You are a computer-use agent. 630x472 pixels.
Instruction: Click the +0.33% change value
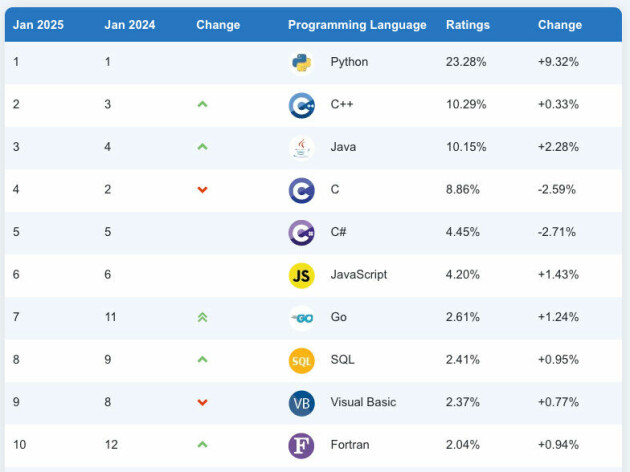pyautogui.click(x=558, y=104)
